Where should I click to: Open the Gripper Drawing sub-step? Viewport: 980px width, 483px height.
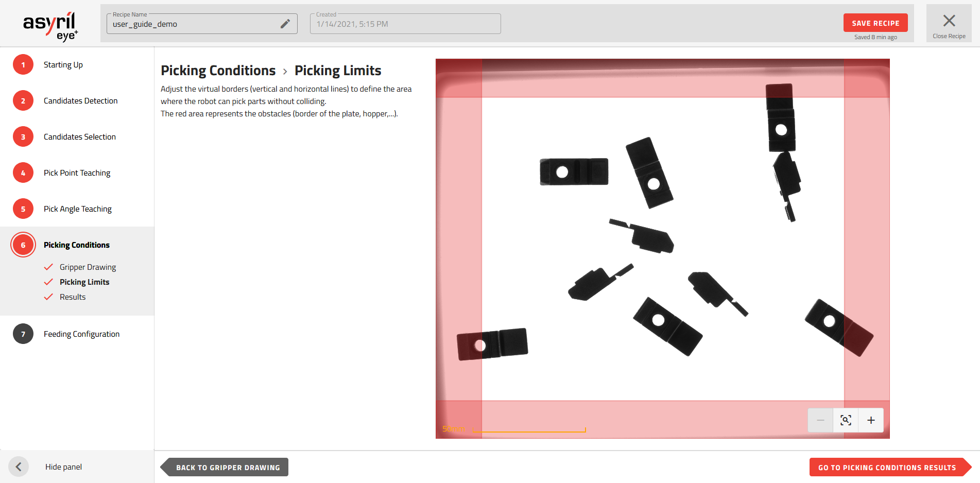(88, 267)
